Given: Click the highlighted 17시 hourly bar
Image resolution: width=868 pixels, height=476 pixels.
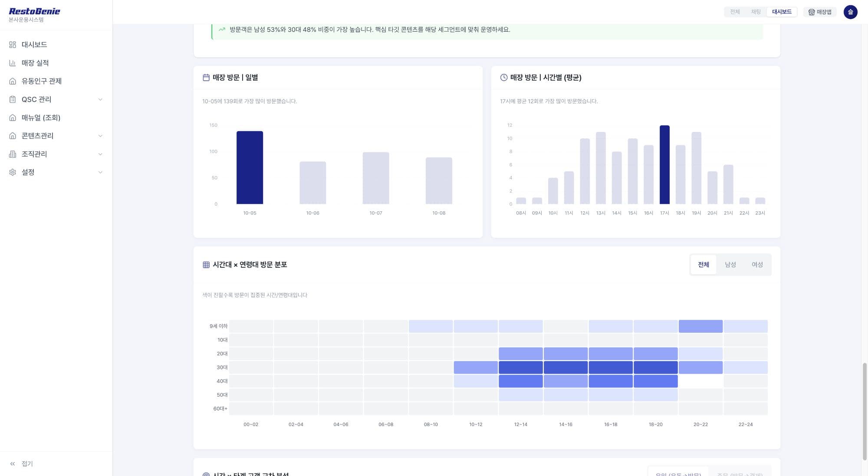Looking at the screenshot, I should tap(664, 165).
